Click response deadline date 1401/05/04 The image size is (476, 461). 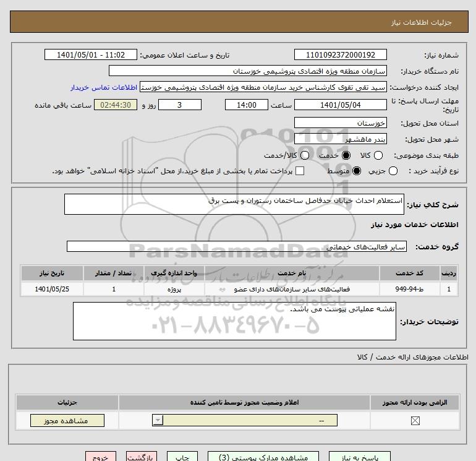click(x=340, y=105)
